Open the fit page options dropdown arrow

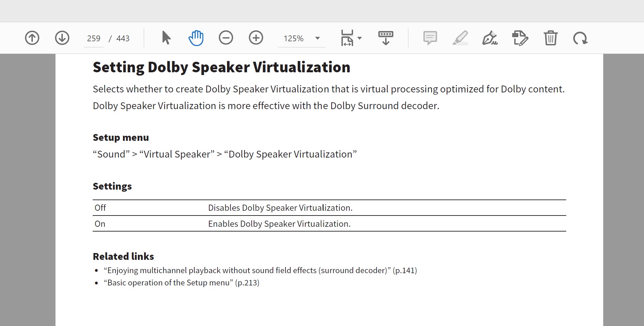point(360,38)
